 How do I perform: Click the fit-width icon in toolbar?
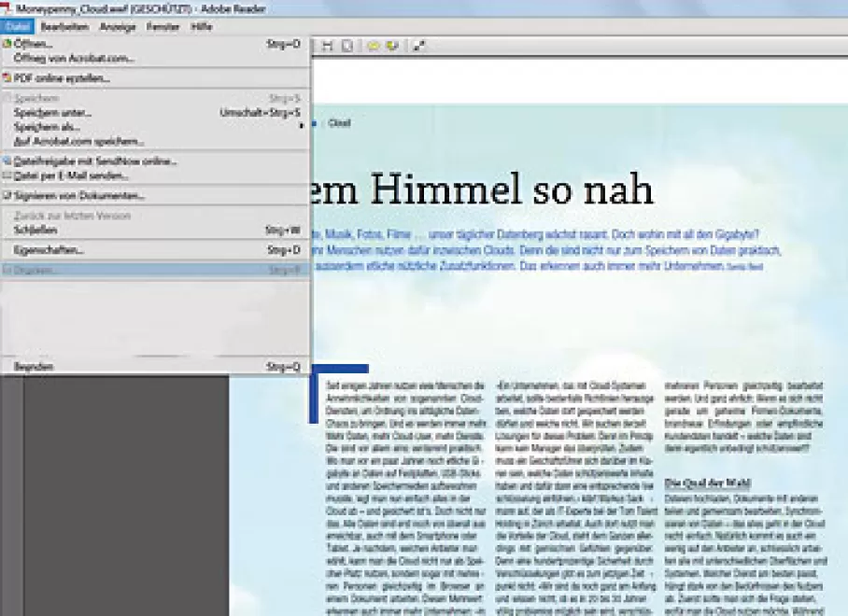click(x=328, y=46)
